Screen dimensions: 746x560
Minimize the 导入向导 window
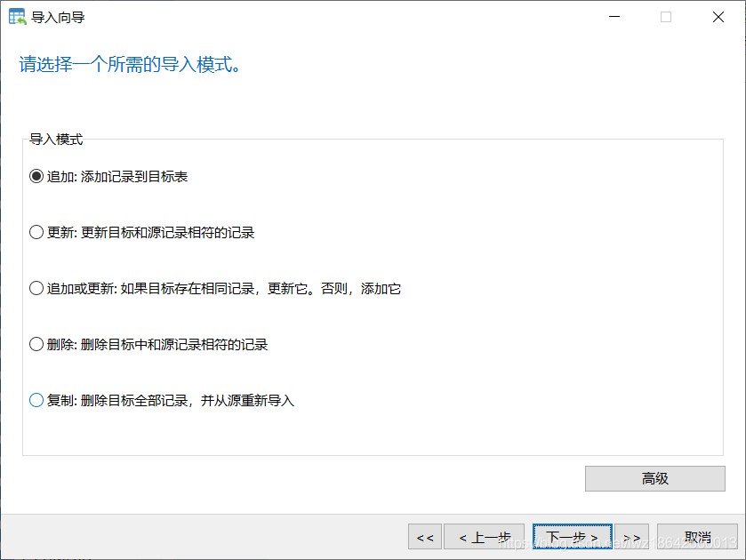(614, 17)
